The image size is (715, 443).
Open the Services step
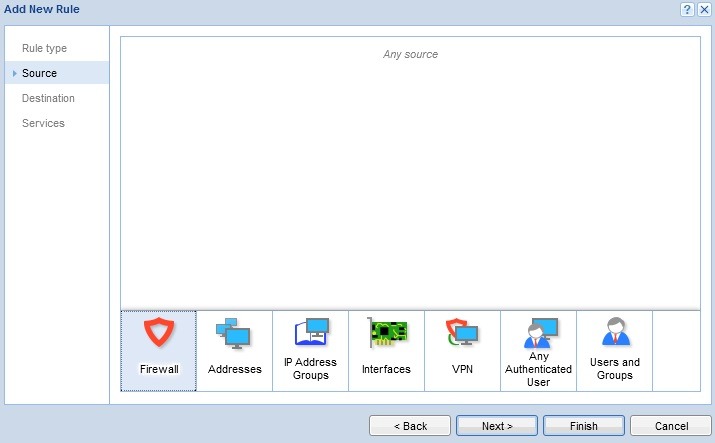pyautogui.click(x=43, y=123)
